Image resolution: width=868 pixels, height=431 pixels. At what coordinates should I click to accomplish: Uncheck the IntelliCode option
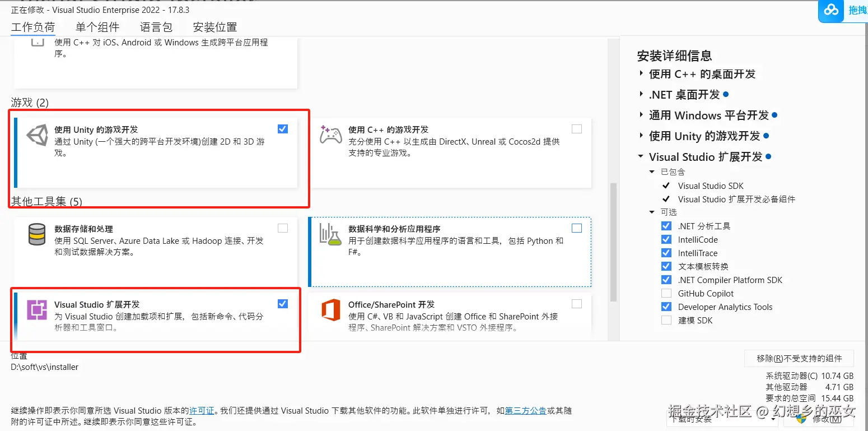coord(666,239)
